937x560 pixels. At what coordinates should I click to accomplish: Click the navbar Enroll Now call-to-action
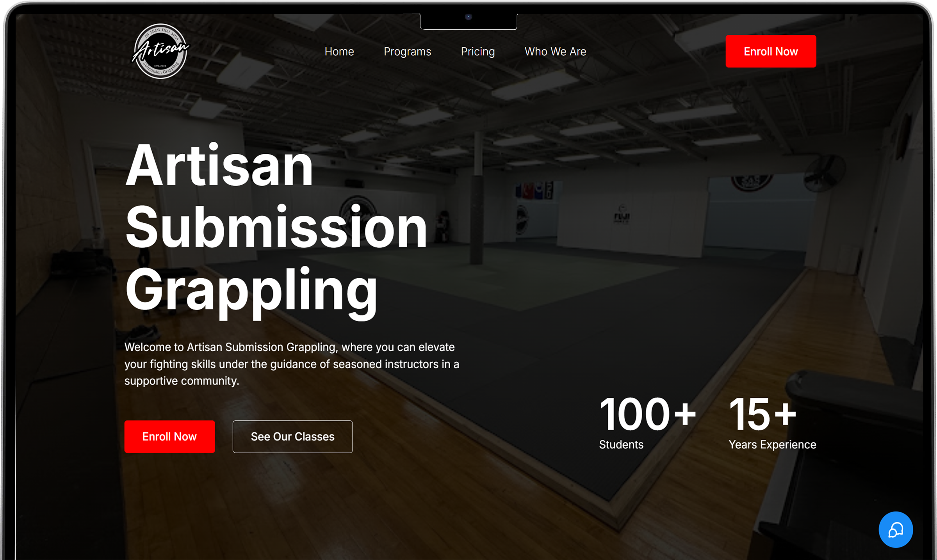click(770, 51)
